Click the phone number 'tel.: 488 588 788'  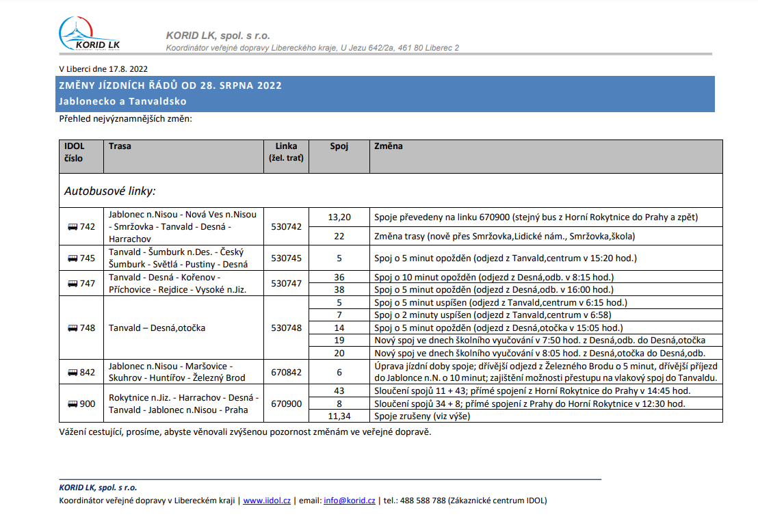click(x=415, y=501)
